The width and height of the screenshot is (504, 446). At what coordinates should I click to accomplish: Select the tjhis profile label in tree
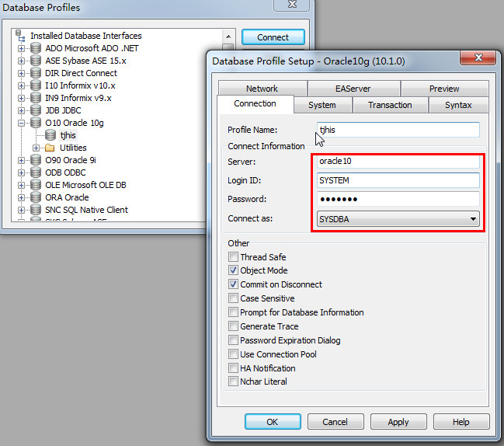click(x=68, y=135)
